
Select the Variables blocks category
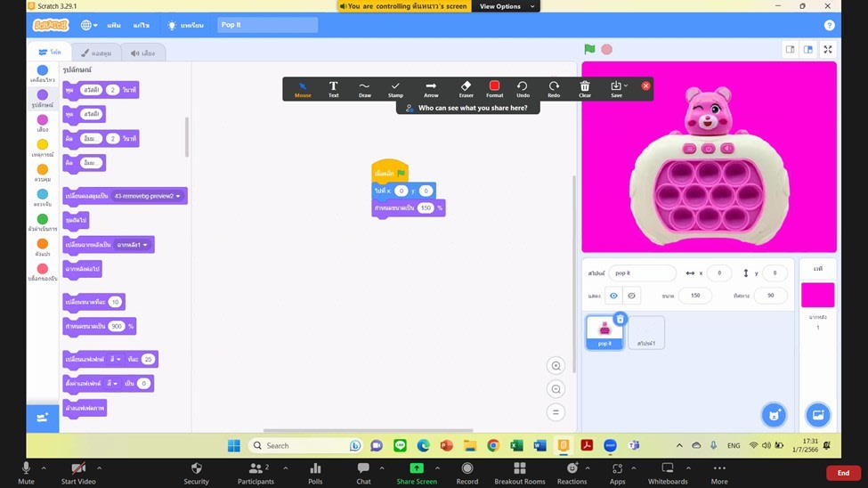43,247
